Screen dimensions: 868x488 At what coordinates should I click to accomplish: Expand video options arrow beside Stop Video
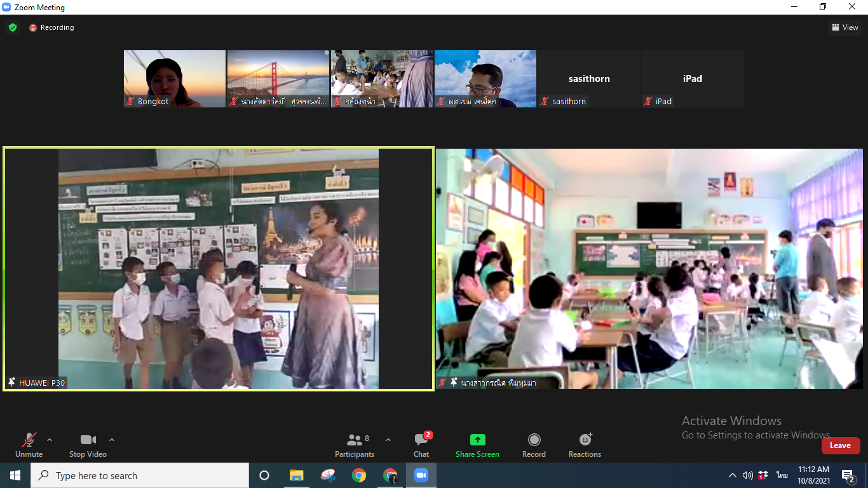(x=112, y=440)
